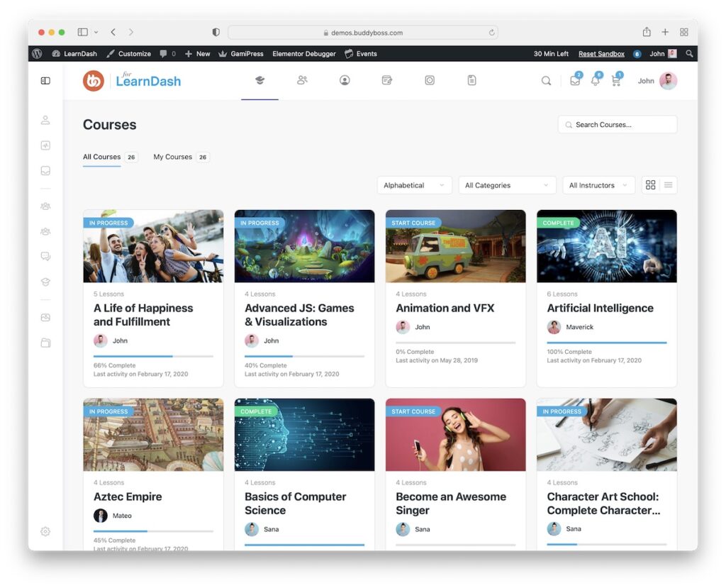The image size is (726, 588).
Task: Click the 100% progress bar on Artificial Intelligence
Action: click(607, 343)
